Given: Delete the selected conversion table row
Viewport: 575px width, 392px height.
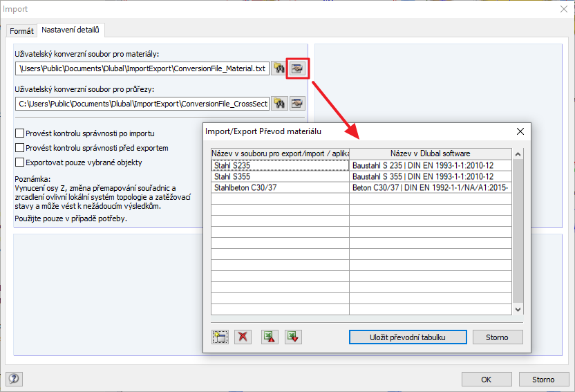Looking at the screenshot, I should tap(243, 337).
